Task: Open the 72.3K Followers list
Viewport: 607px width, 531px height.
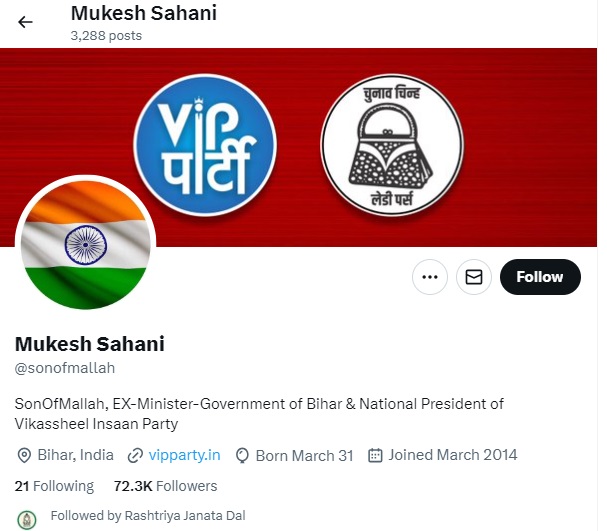Action: 165,486
